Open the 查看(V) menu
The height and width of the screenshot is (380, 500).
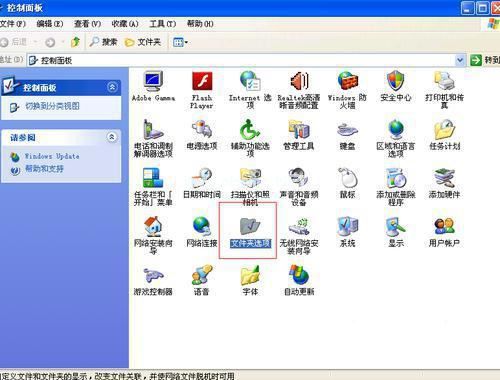87,24
